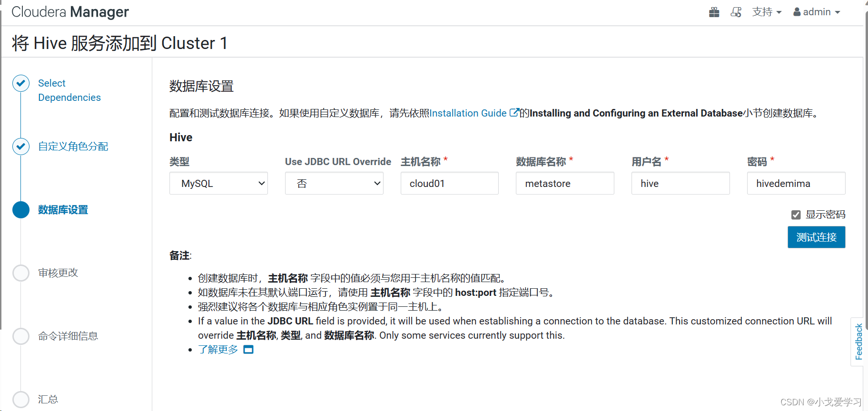
Task: Click the 测试连接 button
Action: tap(817, 237)
